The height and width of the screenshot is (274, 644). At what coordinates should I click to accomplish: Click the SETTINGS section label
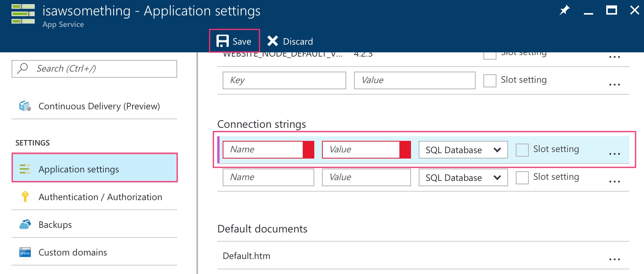pos(33,143)
